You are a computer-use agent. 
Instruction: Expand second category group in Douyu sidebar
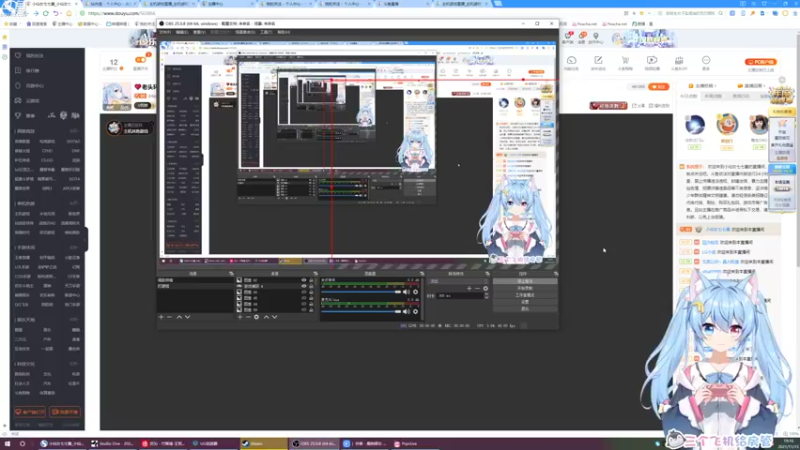pyautogui.click(x=74, y=203)
